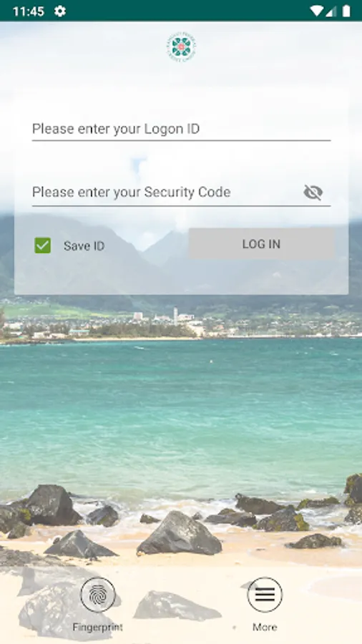Tap the Wi-Fi status icon
Image resolution: width=362 pixels, height=644 pixels.
click(316, 11)
